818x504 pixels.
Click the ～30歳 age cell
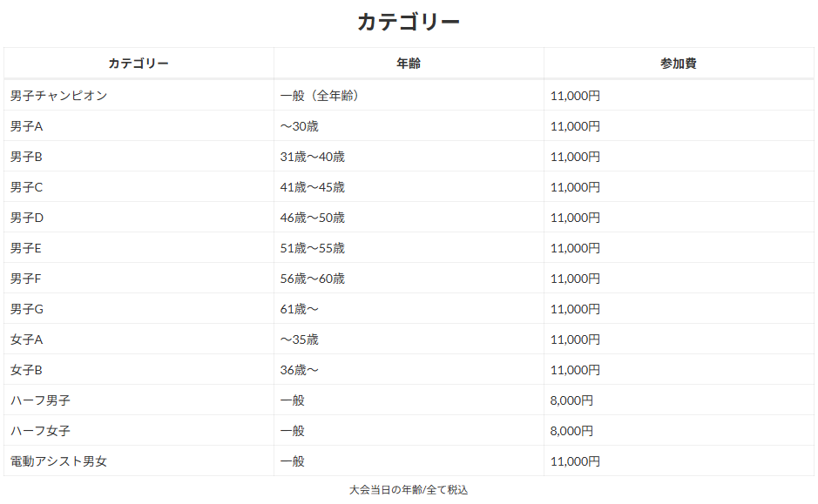click(x=299, y=126)
